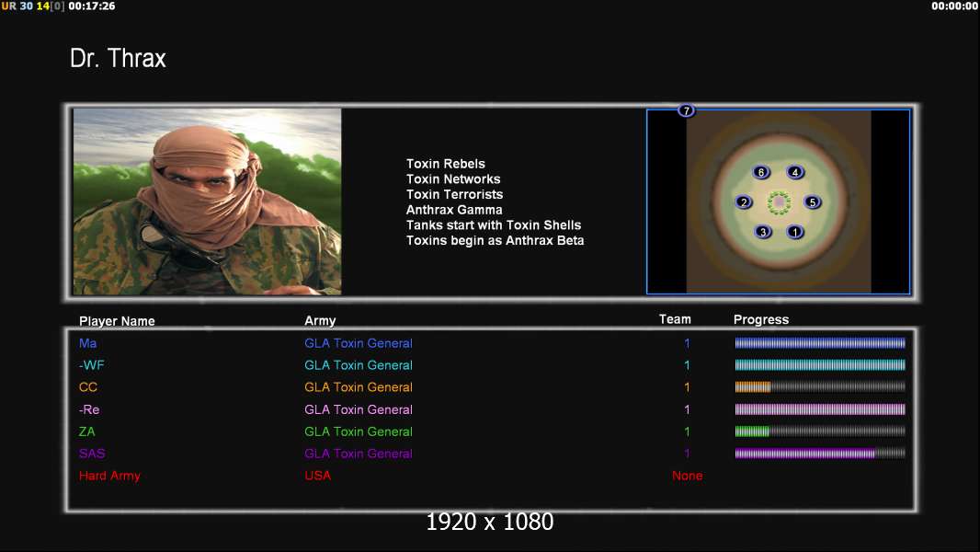This screenshot has height=552, width=980.
Task: Click SAS's purple loading progress bar
Action: [820, 454]
